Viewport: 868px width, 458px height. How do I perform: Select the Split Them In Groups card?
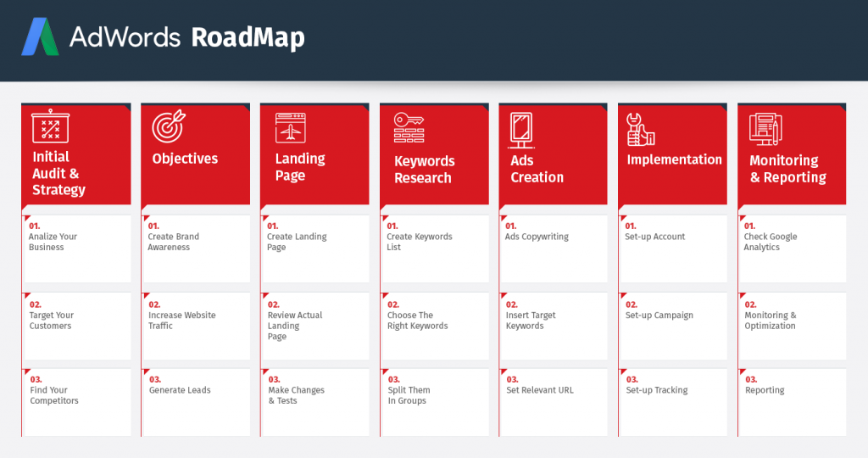[435, 403]
